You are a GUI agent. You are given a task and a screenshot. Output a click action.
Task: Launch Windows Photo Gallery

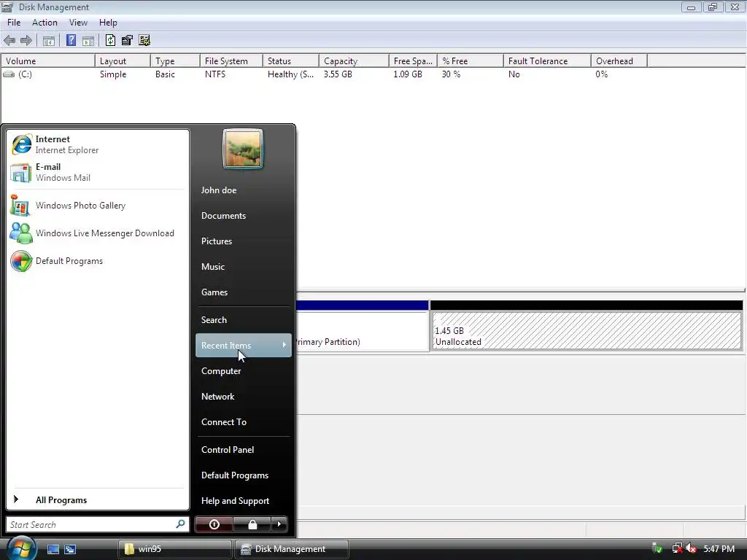tap(98, 206)
